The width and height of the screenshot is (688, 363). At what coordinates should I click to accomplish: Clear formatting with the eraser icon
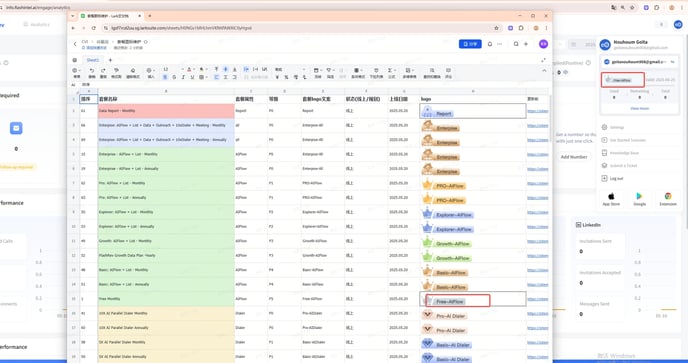(x=133, y=72)
